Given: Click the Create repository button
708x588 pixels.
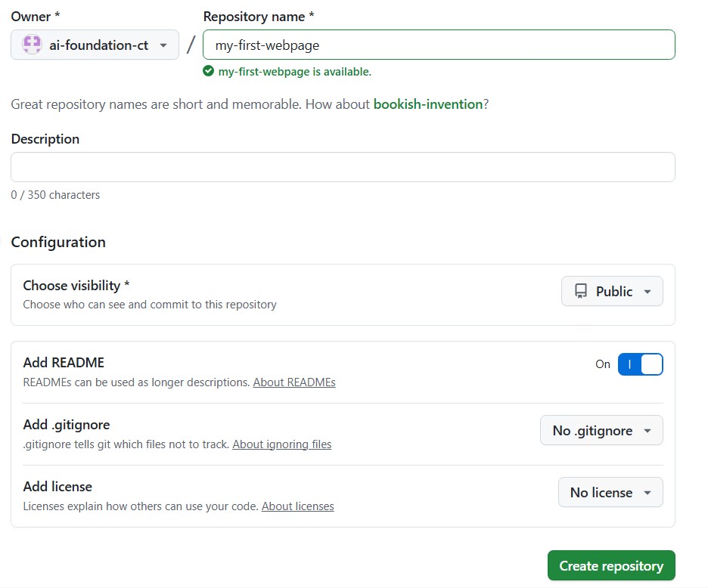Looking at the screenshot, I should click(x=611, y=565).
